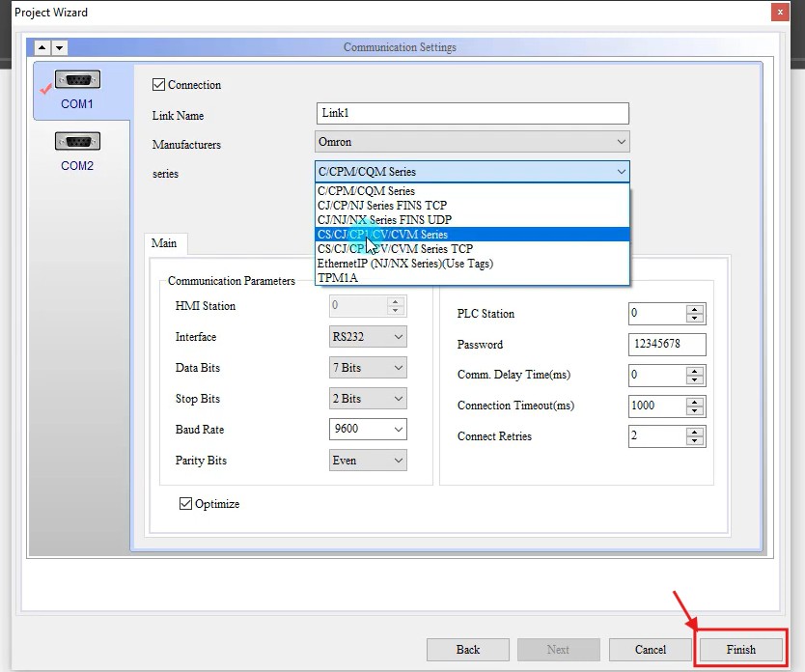Toggle the Optimize checkbox
This screenshot has width=805, height=672.
[x=185, y=504]
